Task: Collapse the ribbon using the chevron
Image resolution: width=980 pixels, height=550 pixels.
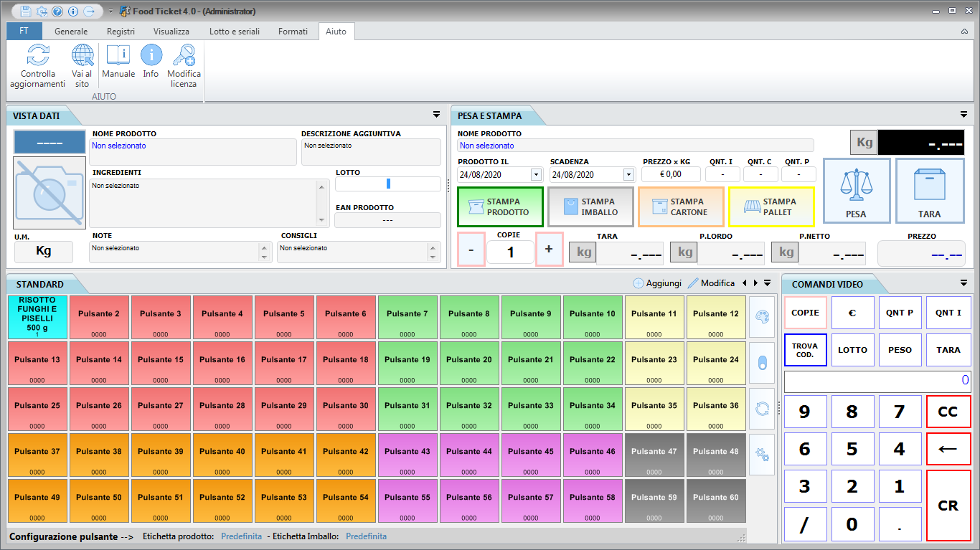Action: [x=964, y=32]
